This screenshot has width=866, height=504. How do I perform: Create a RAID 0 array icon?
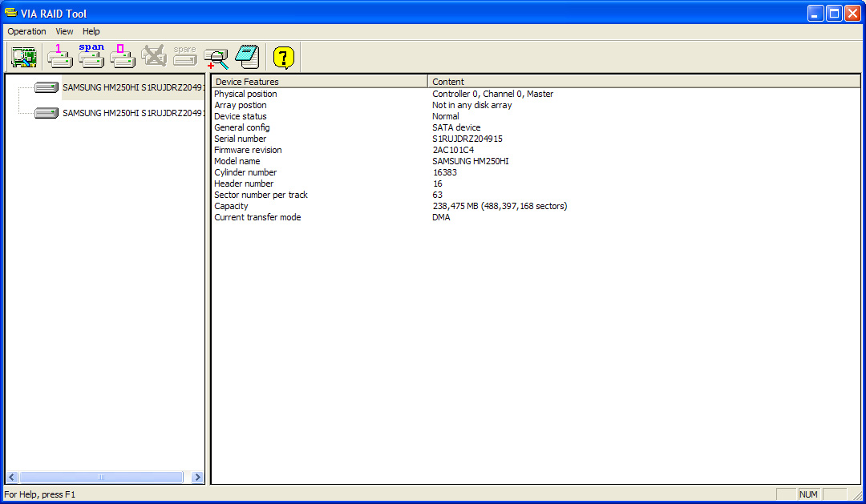[x=123, y=57]
